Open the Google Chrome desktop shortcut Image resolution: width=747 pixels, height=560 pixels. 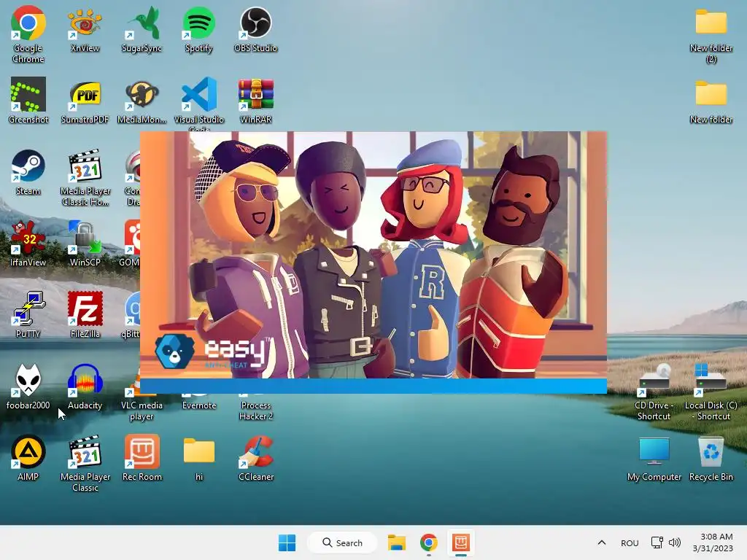[28, 34]
